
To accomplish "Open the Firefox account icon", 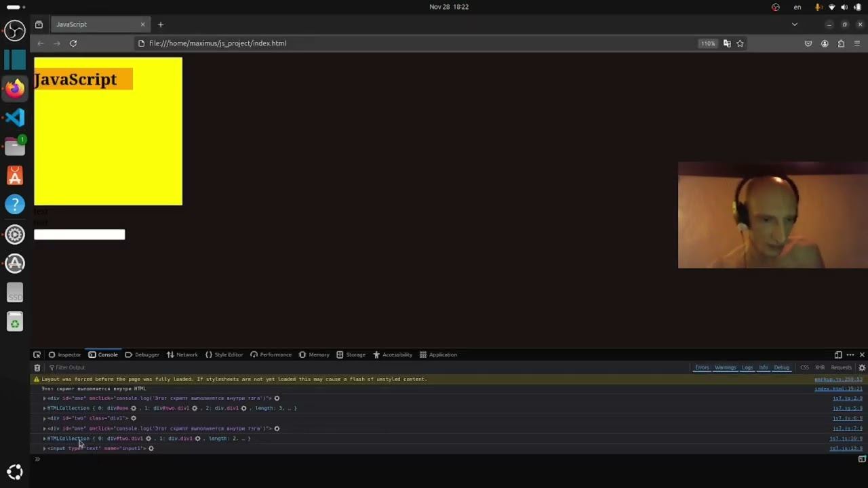I will click(825, 43).
